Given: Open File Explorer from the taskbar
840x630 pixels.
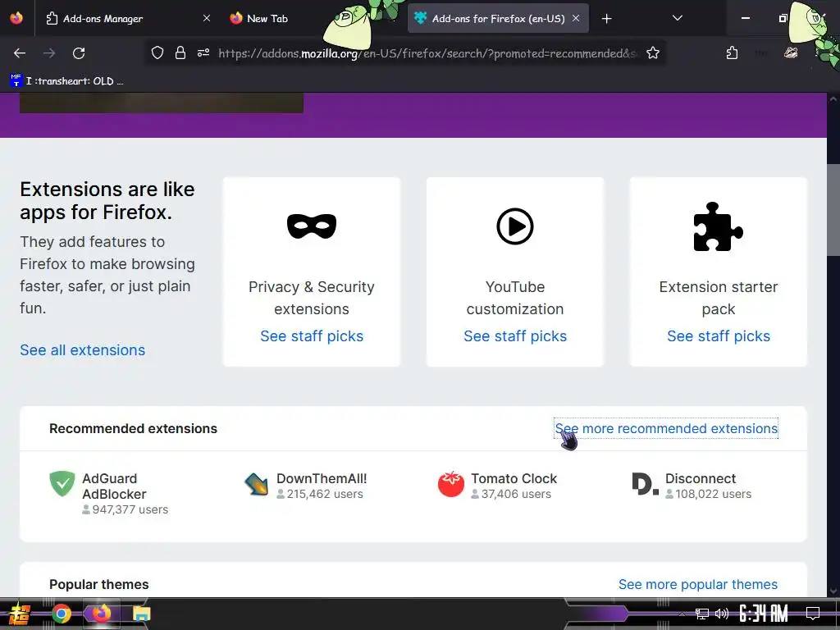Looking at the screenshot, I should point(141,614).
